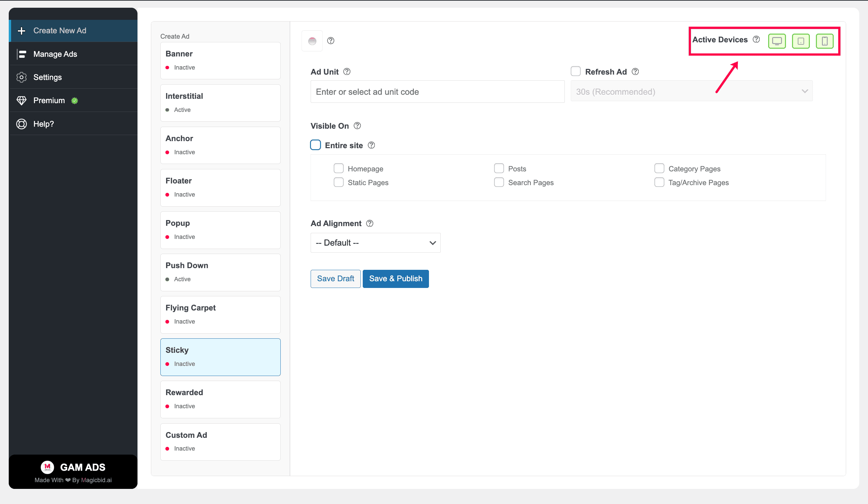This screenshot has width=868, height=504.
Task: Check the Static Pages checkbox
Action: coord(339,182)
